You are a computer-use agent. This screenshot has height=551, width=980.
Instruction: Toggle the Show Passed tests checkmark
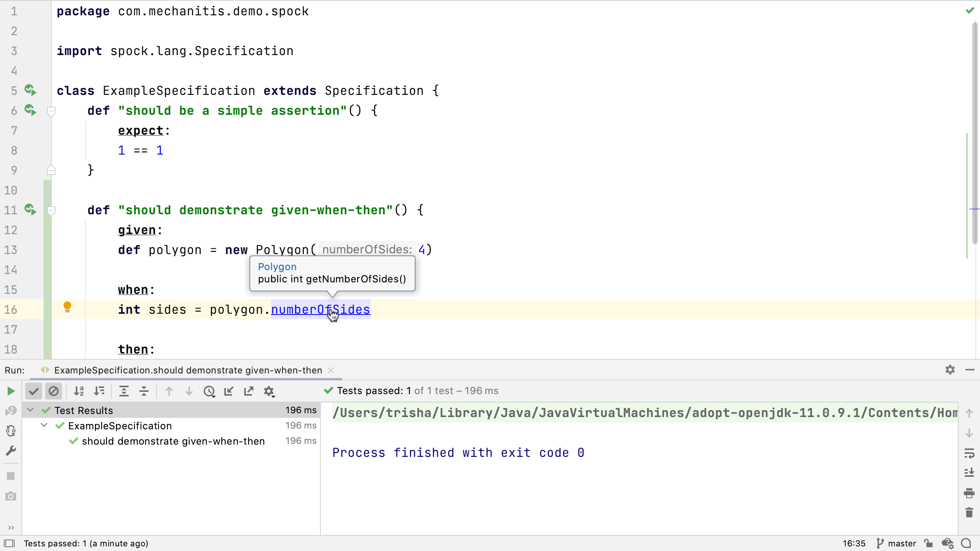[x=34, y=391]
